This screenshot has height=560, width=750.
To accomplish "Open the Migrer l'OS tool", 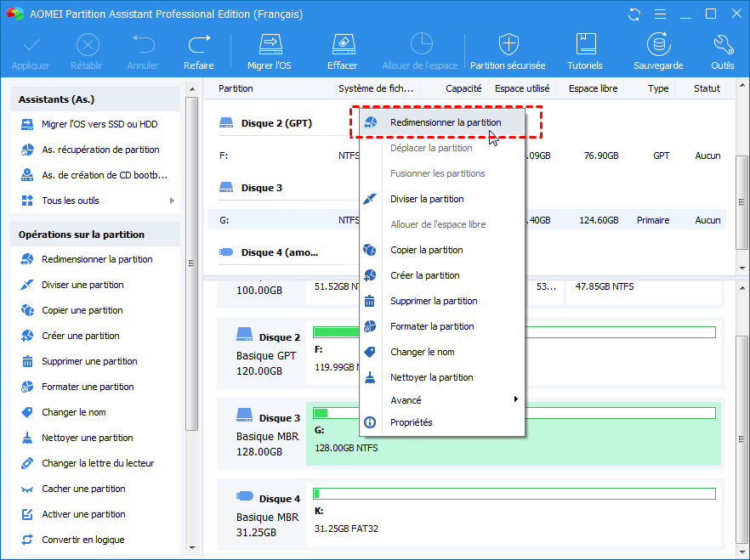I will pos(270,52).
